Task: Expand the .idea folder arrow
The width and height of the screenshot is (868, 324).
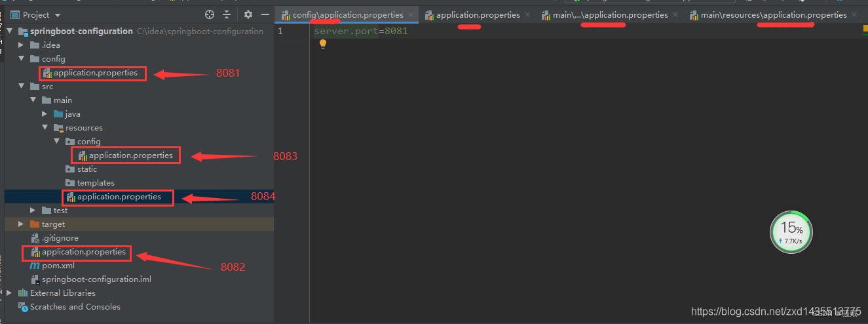Action: [x=22, y=45]
